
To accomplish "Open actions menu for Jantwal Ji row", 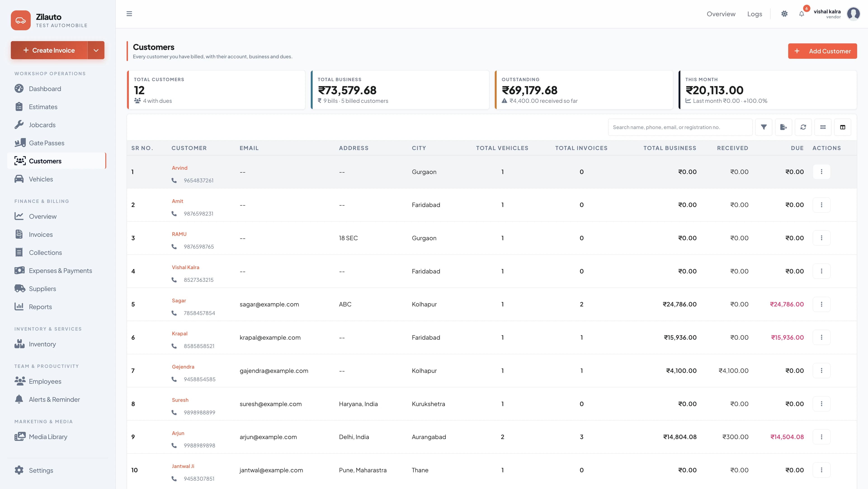I will (821, 470).
